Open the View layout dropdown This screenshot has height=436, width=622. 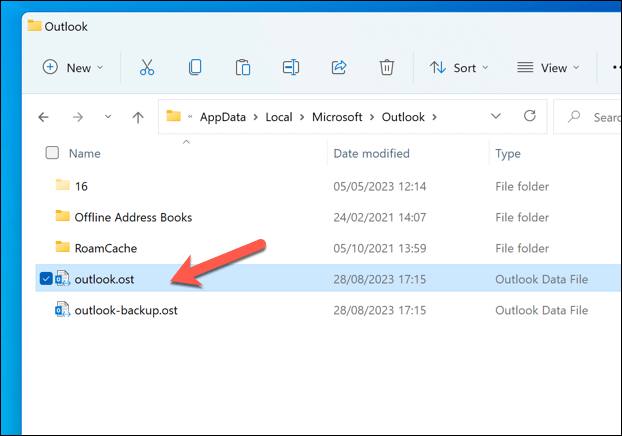click(548, 68)
